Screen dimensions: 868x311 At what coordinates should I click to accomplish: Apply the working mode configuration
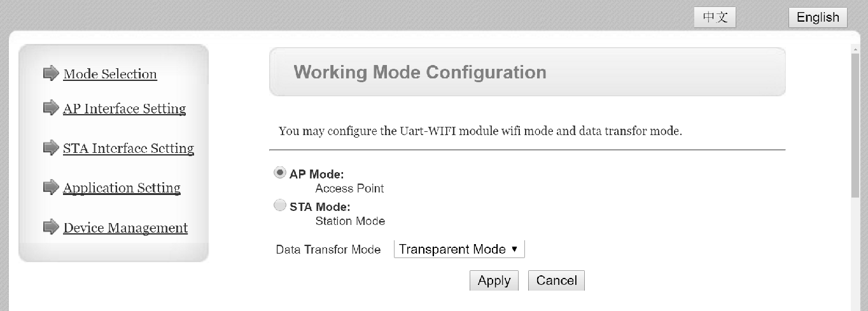(494, 280)
